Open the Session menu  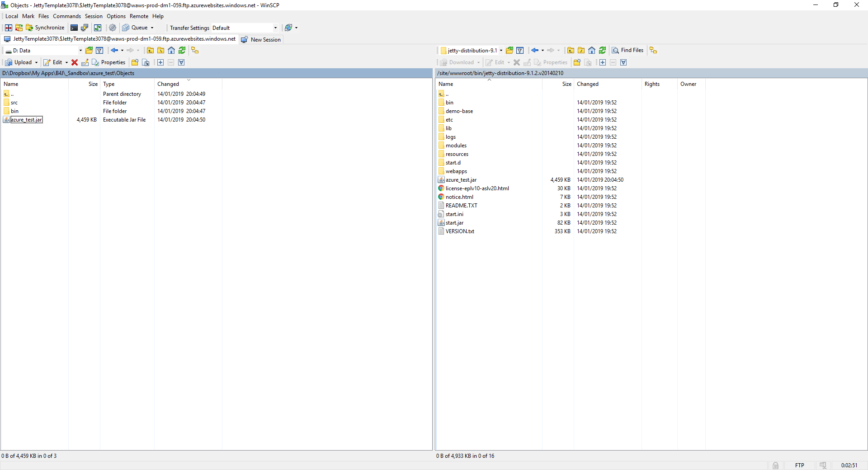point(94,16)
